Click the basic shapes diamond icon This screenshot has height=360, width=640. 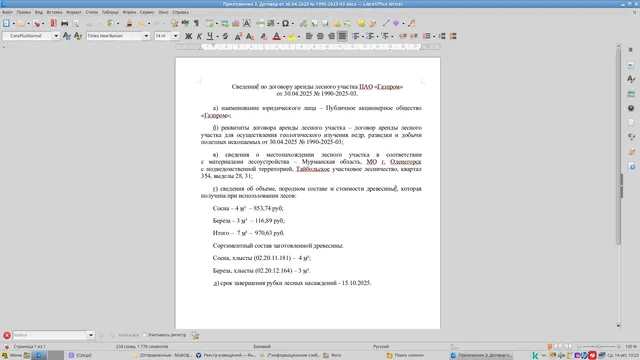pos(396,24)
